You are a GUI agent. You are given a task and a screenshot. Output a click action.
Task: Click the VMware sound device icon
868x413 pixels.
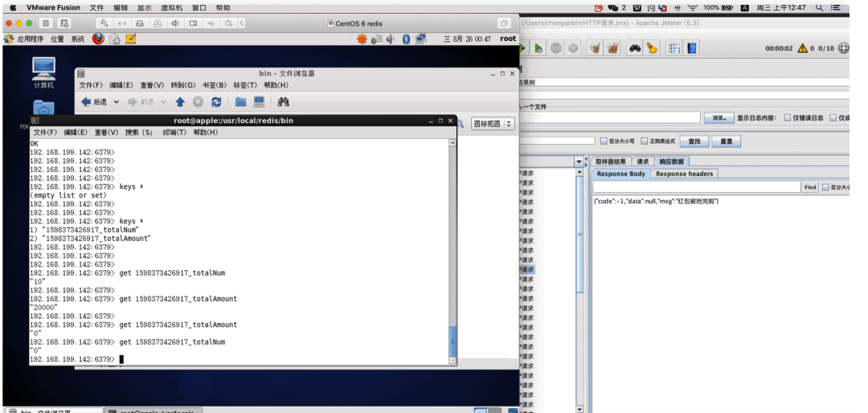(175, 23)
